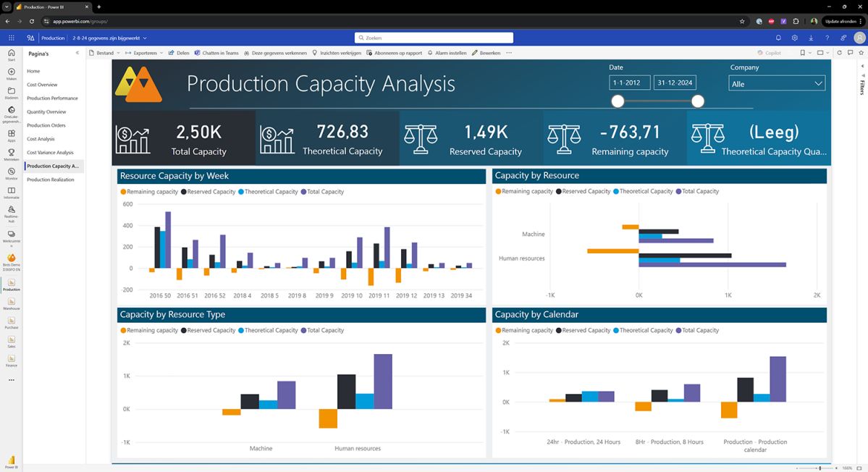Open the Company dropdown showing Alle

(777, 83)
